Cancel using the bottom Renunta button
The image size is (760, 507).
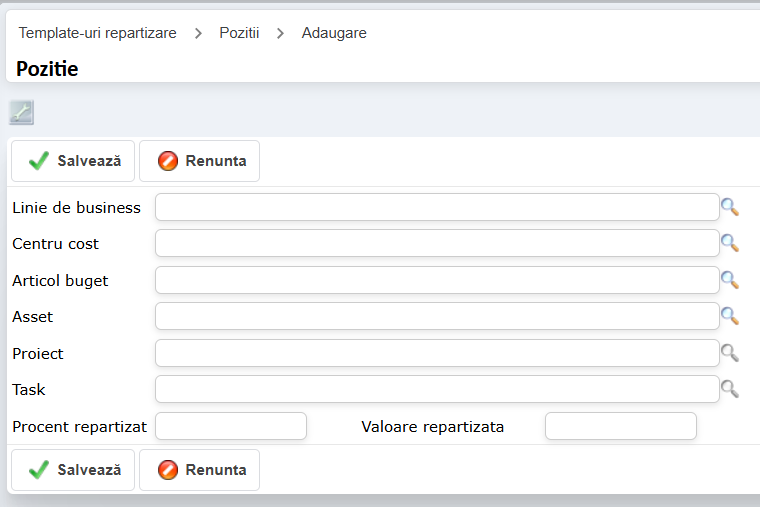(x=200, y=470)
